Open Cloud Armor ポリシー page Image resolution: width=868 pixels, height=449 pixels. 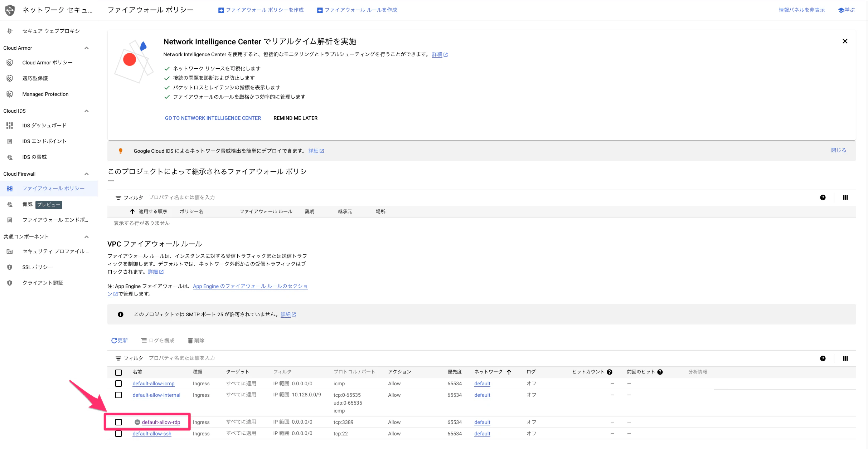49,63
